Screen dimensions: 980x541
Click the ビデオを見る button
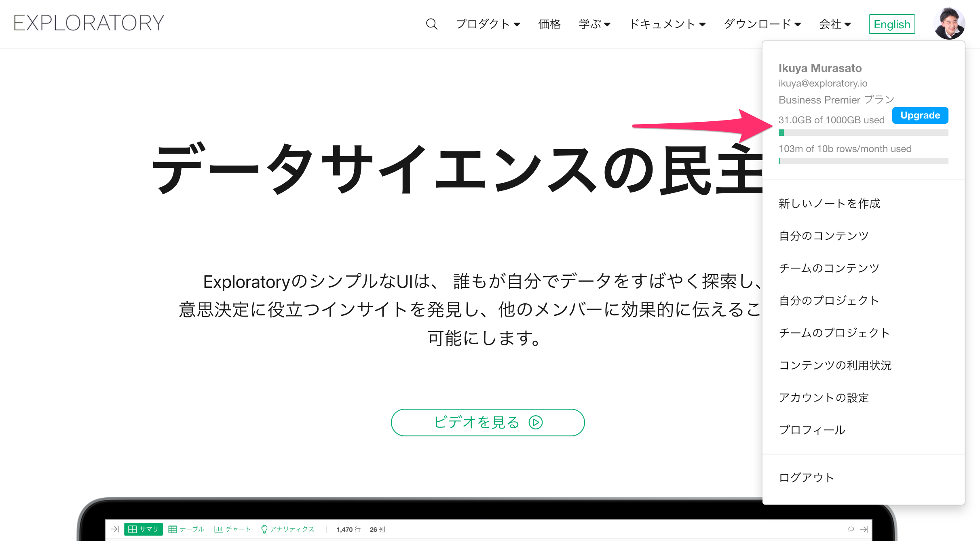pos(488,423)
